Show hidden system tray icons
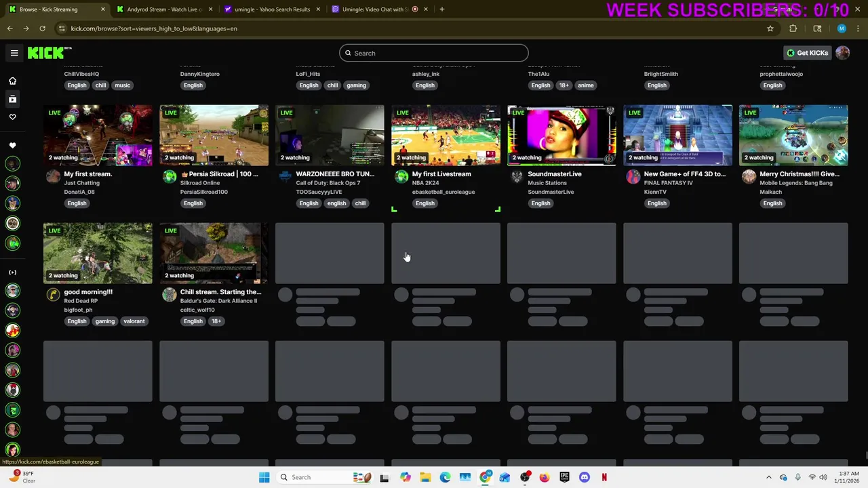 tap(768, 477)
